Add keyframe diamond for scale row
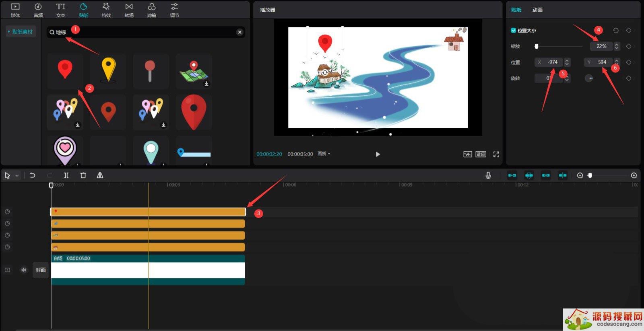The image size is (644, 331). tap(628, 46)
